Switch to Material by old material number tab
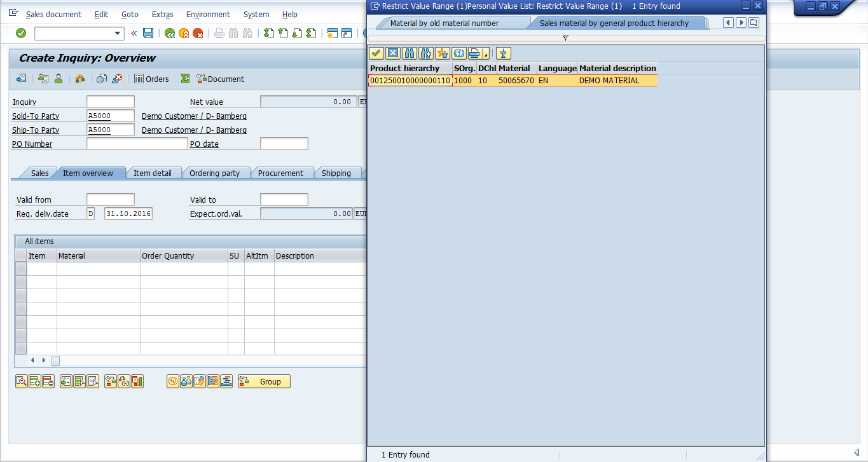 click(444, 23)
